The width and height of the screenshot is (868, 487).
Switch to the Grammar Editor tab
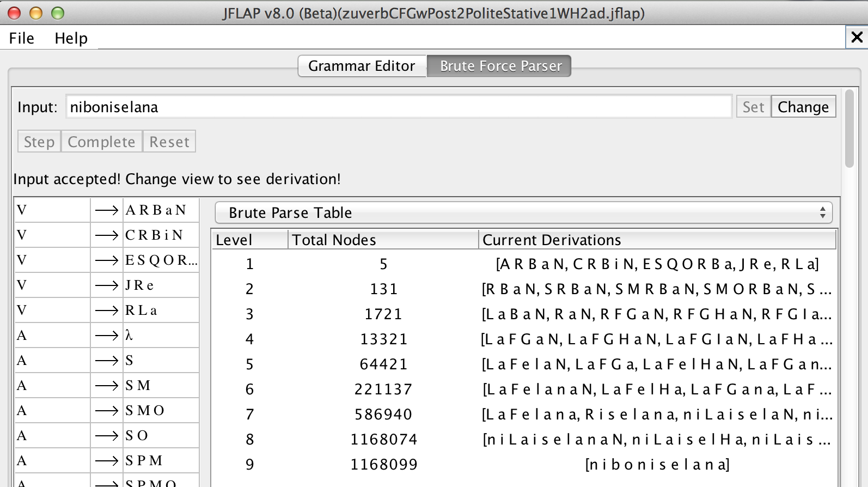(362, 66)
